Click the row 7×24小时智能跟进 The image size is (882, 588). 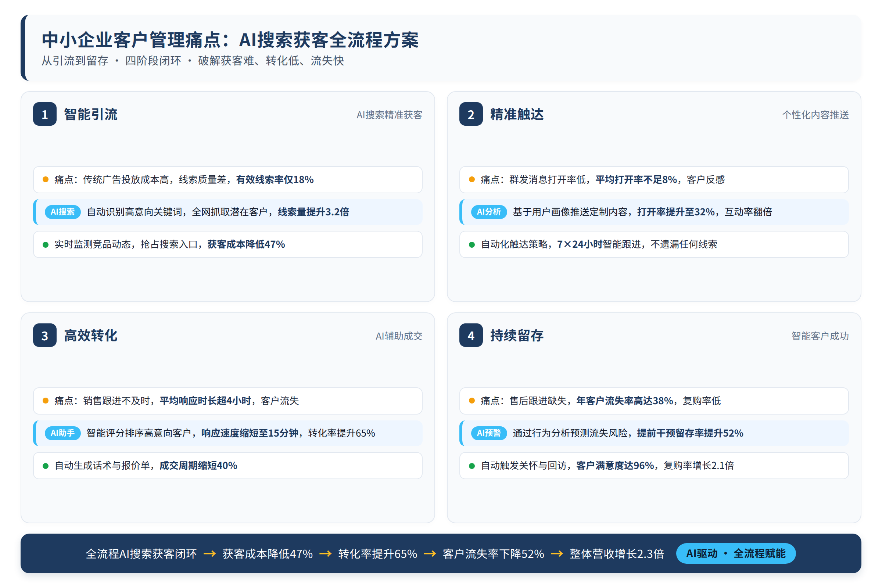click(x=654, y=244)
